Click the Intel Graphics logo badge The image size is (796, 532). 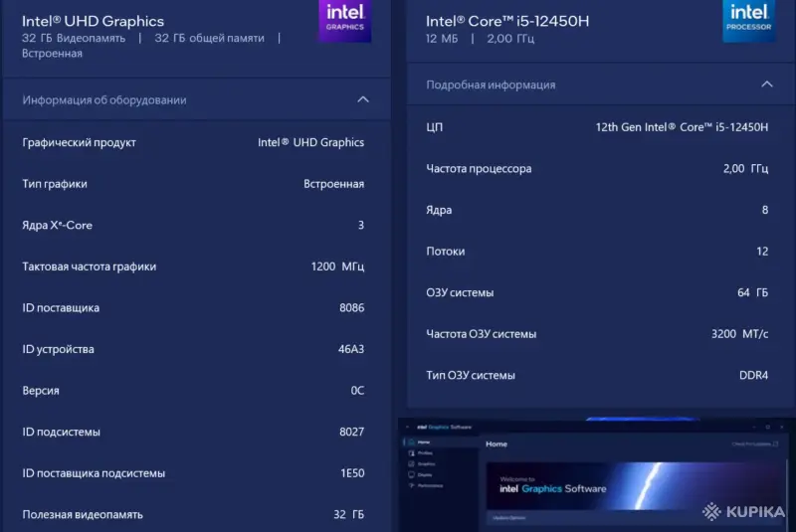pos(345,20)
